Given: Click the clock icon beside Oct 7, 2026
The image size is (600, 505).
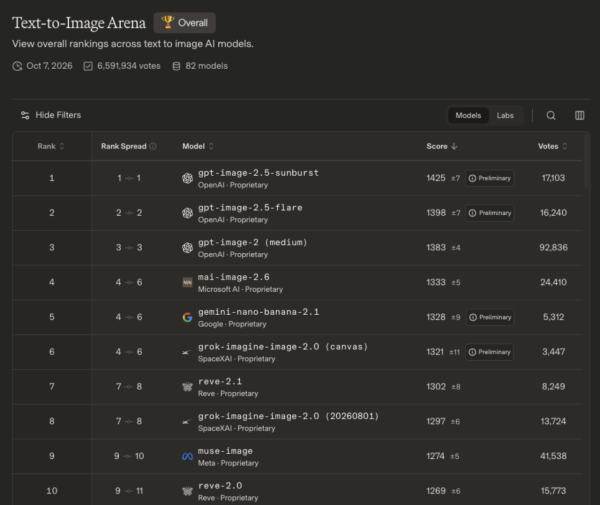Looking at the screenshot, I should tap(17, 66).
